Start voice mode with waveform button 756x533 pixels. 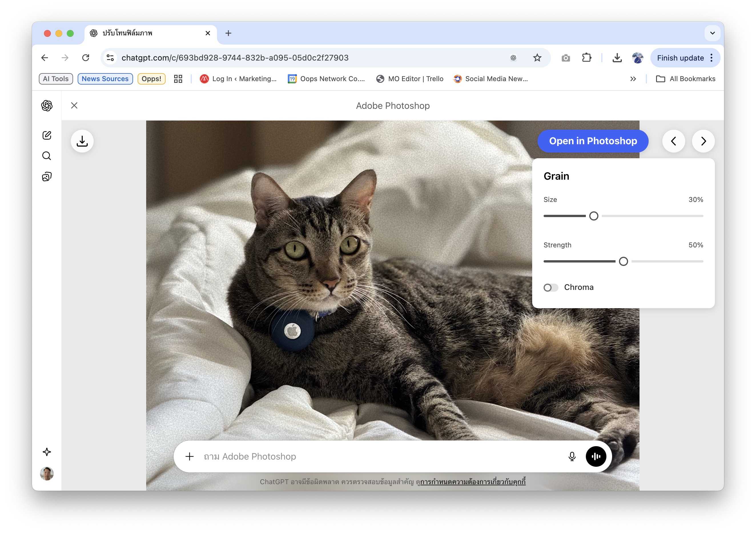click(x=596, y=456)
